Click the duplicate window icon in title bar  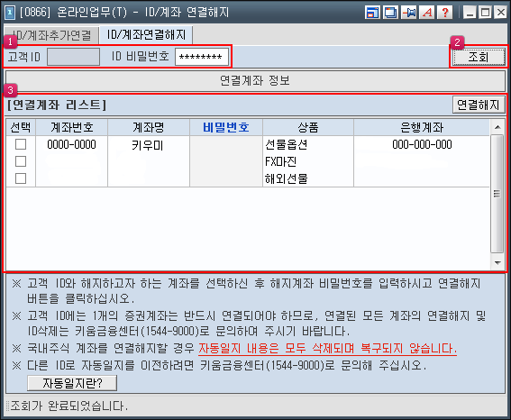click(x=390, y=13)
